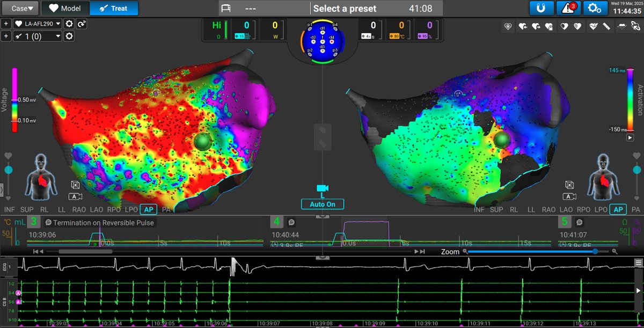Click the zoom-out magnifier before Zoom slider

466,251
